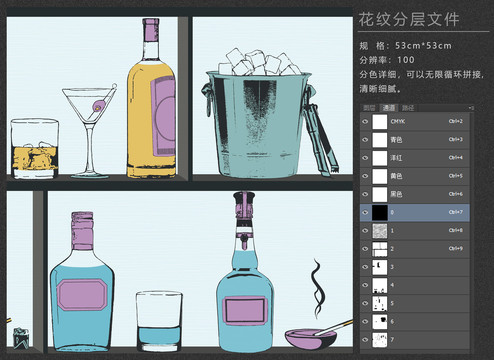Viewport: 494px width, 360px height.
Task: Select the 通道 (Channels) tab
Action: click(388, 108)
